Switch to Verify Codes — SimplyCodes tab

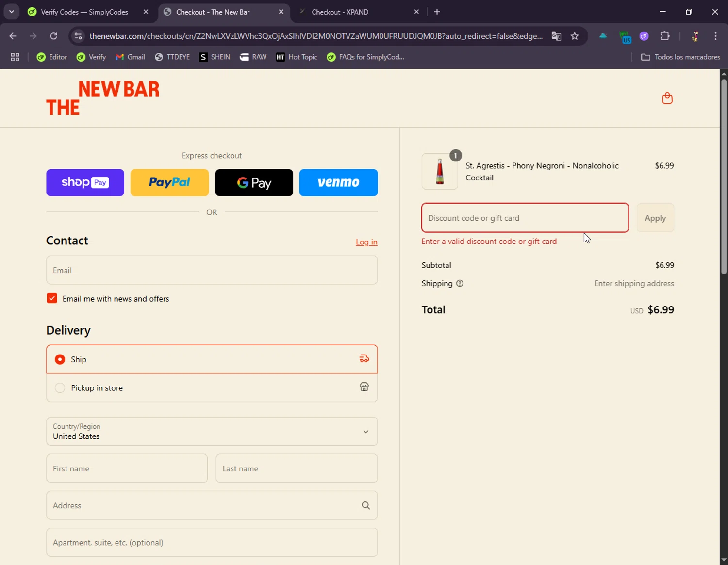pyautogui.click(x=84, y=12)
